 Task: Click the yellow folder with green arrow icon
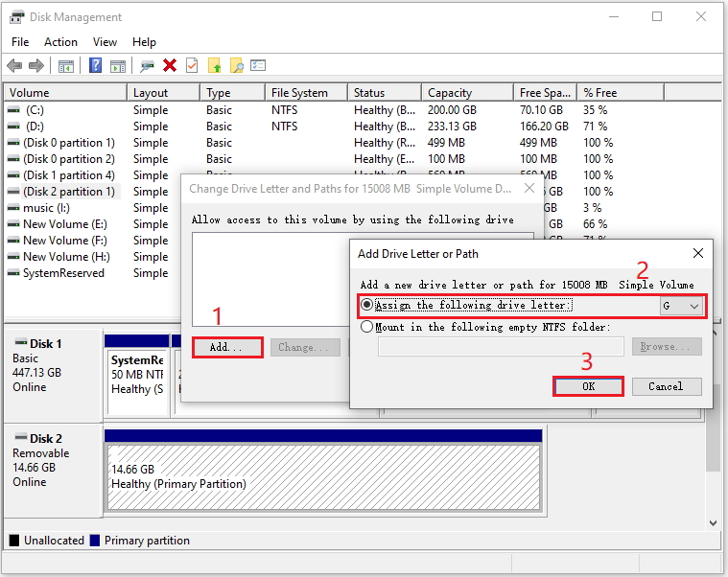tap(214, 65)
